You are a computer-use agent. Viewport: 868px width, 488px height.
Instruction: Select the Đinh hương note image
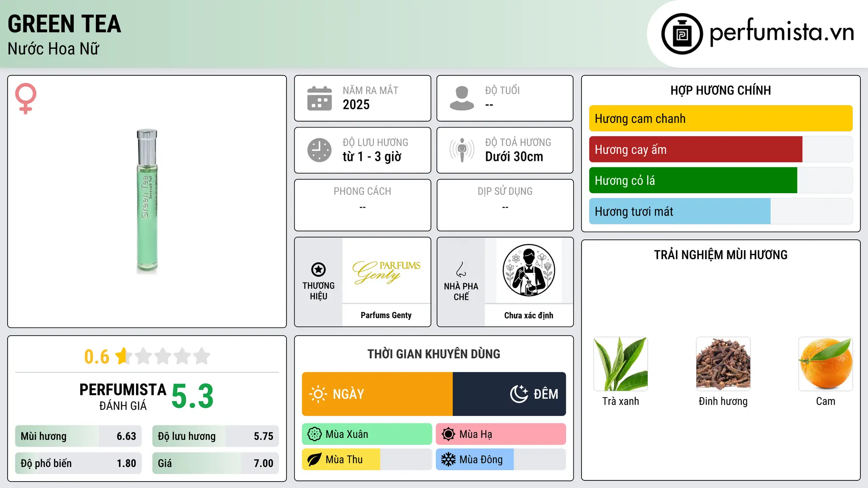coord(723,364)
